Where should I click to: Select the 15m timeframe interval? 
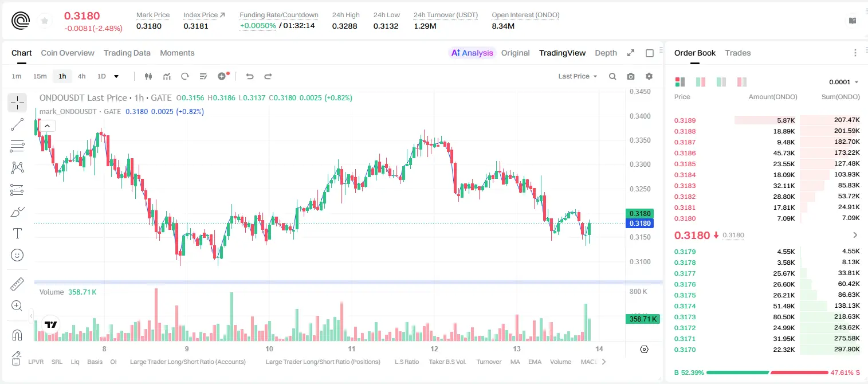tap(40, 76)
